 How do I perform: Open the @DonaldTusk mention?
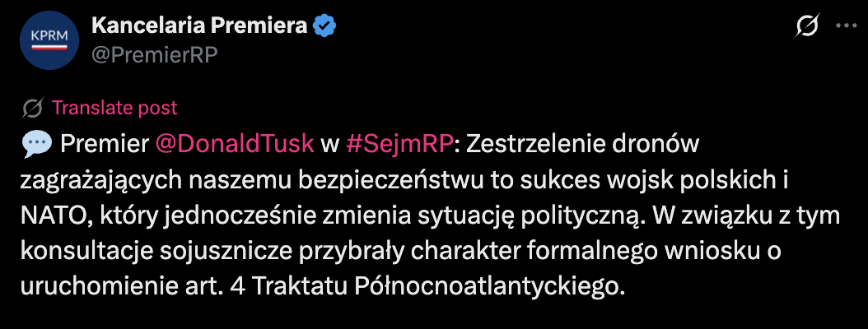pyautogui.click(x=235, y=144)
